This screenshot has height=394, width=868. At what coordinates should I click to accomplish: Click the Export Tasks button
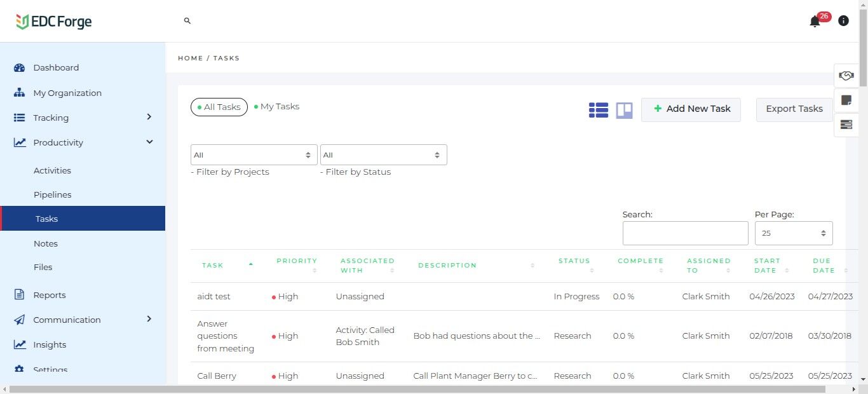[x=794, y=109]
